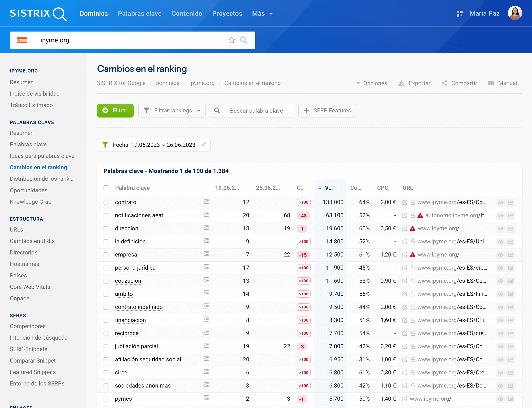Check the contrato keyword checkbox

[x=106, y=202]
